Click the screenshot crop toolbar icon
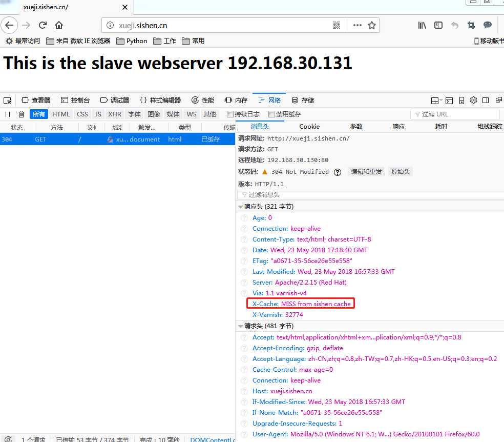The height and width of the screenshot is (442, 504). [471, 25]
